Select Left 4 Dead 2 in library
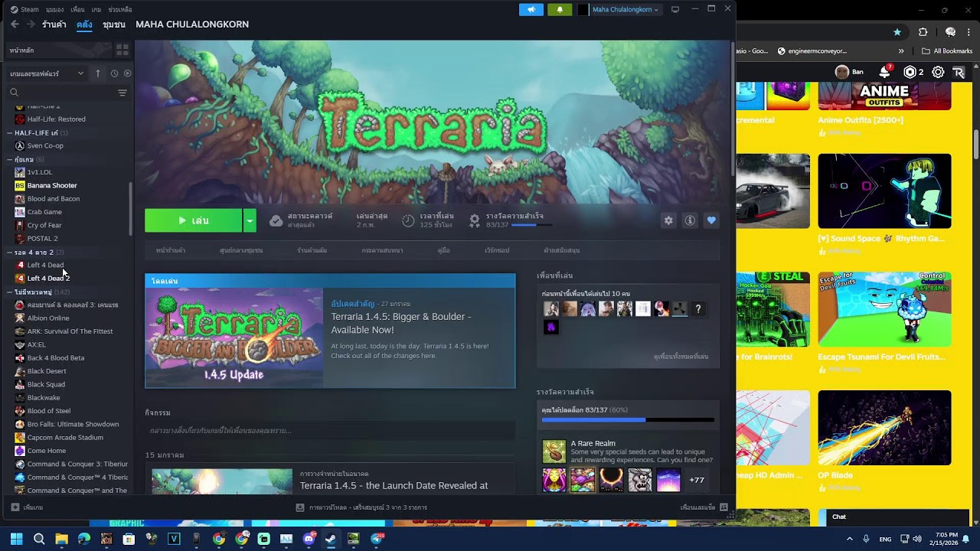Screen dimensions: 980x551 48,278
